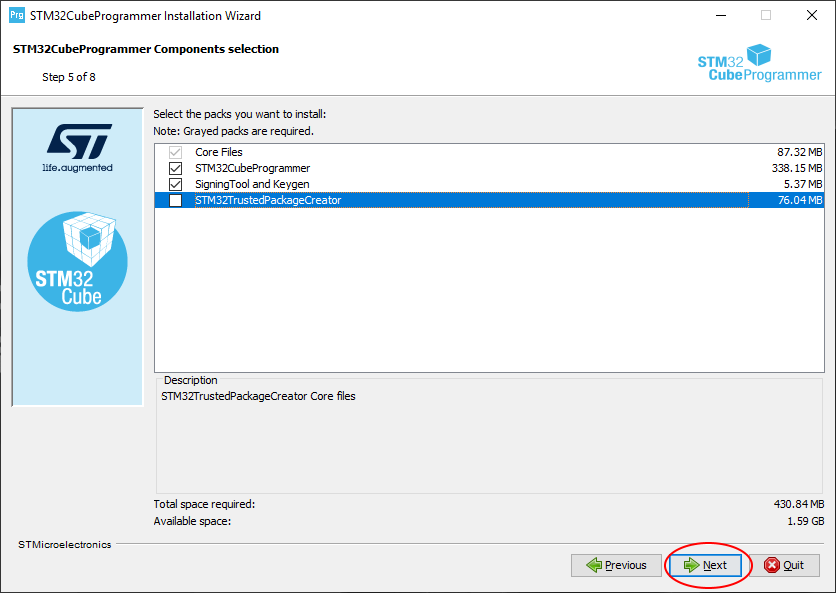Viewport: 836px width, 593px height.
Task: Click the ST life.augmented logo
Action: (x=77, y=148)
